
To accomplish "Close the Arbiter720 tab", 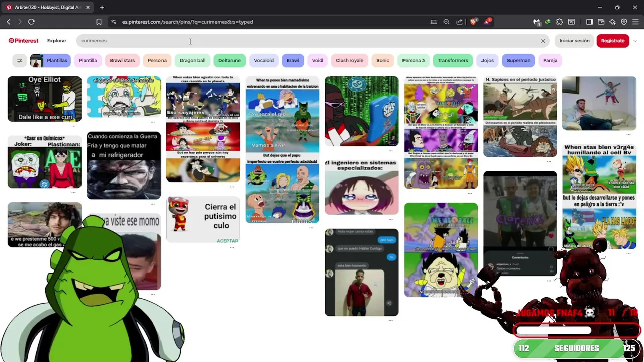I will coord(88,7).
